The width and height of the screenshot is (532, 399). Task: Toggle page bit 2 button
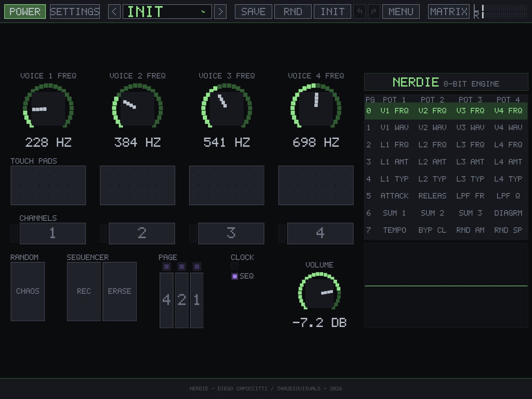point(181,300)
